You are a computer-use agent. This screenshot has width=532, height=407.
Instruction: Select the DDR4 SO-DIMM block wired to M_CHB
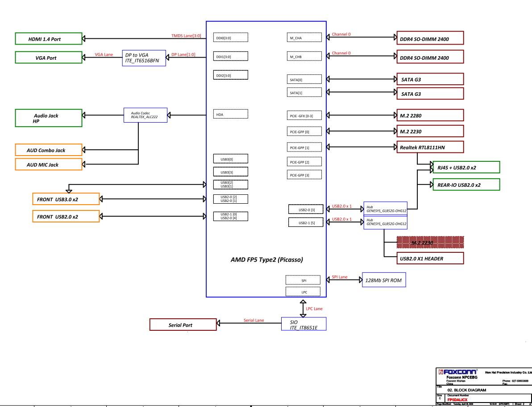[x=430, y=57]
